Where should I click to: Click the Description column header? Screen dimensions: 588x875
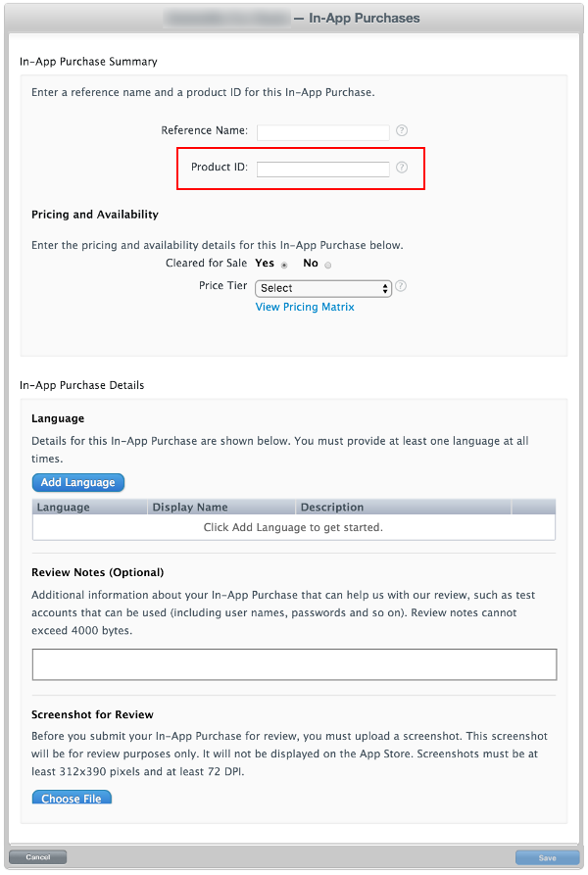(x=402, y=508)
